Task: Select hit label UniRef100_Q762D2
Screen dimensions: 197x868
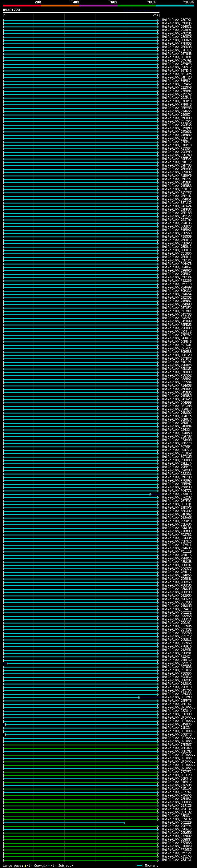Action: click(x=176, y=497)
